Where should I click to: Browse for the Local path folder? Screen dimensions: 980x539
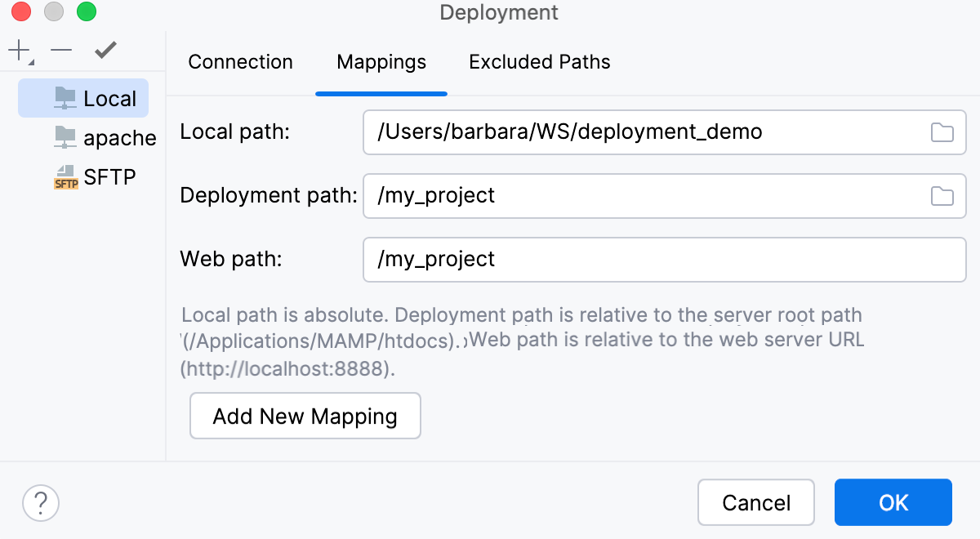[942, 131]
